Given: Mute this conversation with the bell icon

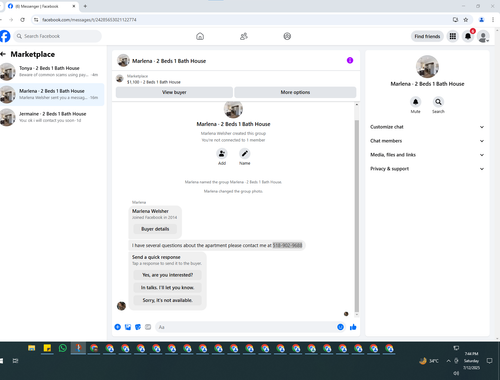Looking at the screenshot, I should pyautogui.click(x=415, y=102).
